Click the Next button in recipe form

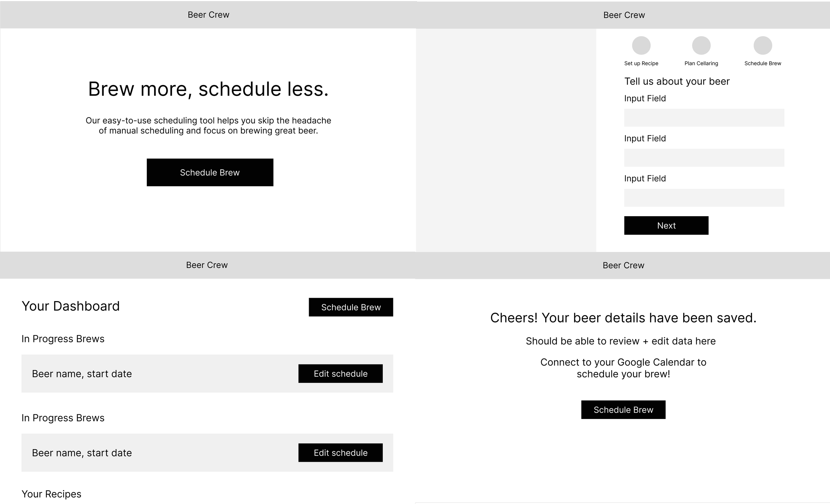(x=666, y=225)
